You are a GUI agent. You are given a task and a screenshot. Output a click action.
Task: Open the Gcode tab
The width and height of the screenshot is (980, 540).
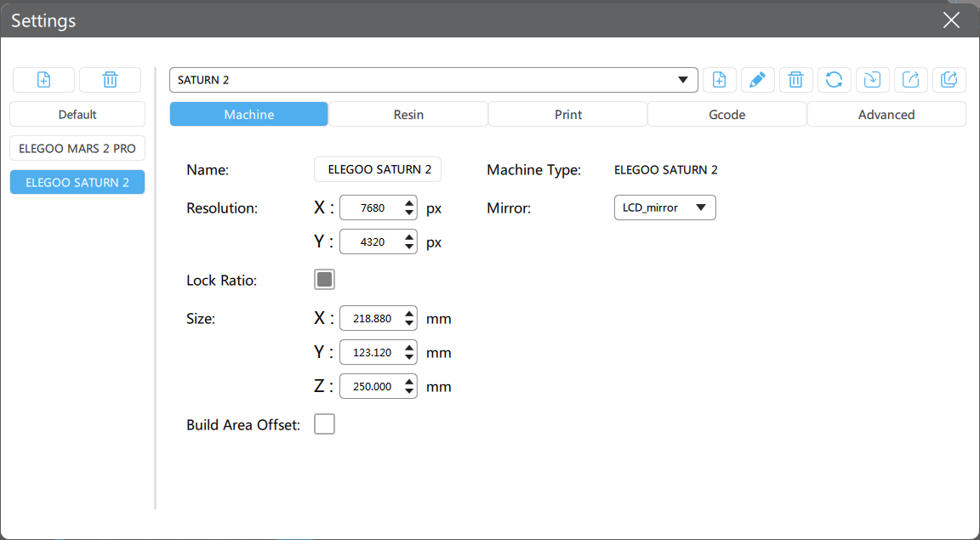[726, 114]
